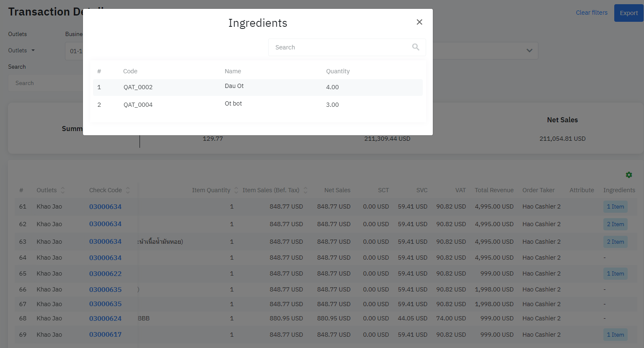Open check code 03000634 in row 63
Image resolution: width=644 pixels, height=348 pixels.
click(105, 242)
